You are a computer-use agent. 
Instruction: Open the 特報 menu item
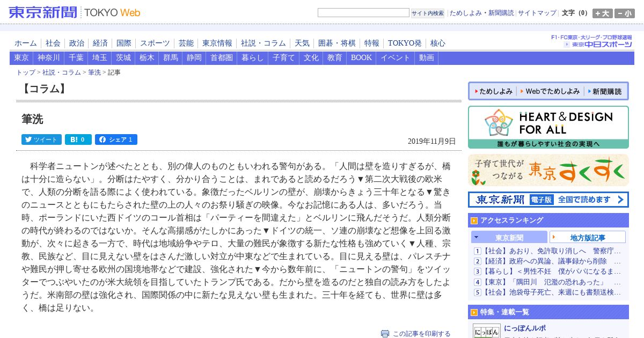click(x=372, y=43)
